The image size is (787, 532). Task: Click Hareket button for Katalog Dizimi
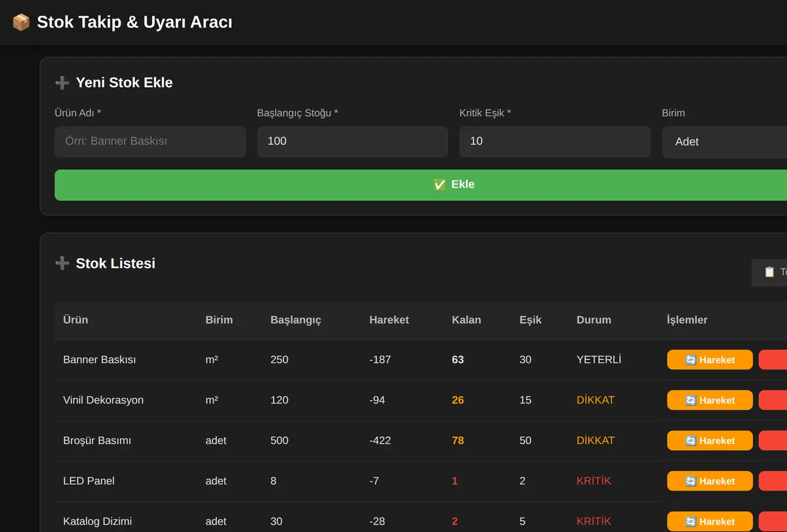pyautogui.click(x=710, y=522)
